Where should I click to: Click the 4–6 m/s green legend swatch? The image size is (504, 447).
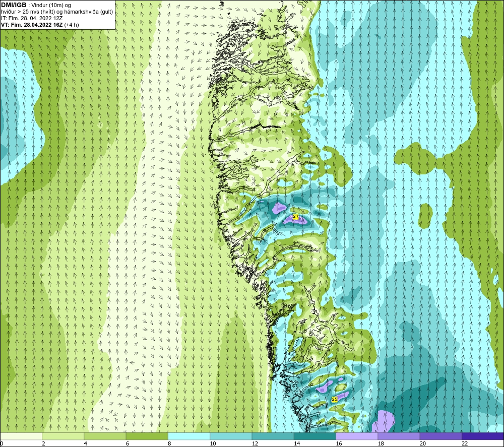tap(105, 436)
